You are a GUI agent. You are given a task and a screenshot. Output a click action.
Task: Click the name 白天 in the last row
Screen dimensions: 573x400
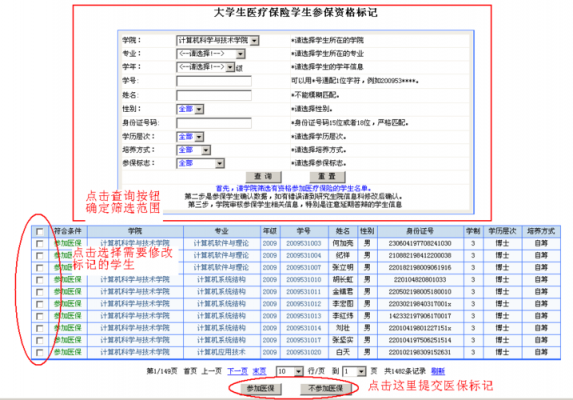[x=343, y=352]
